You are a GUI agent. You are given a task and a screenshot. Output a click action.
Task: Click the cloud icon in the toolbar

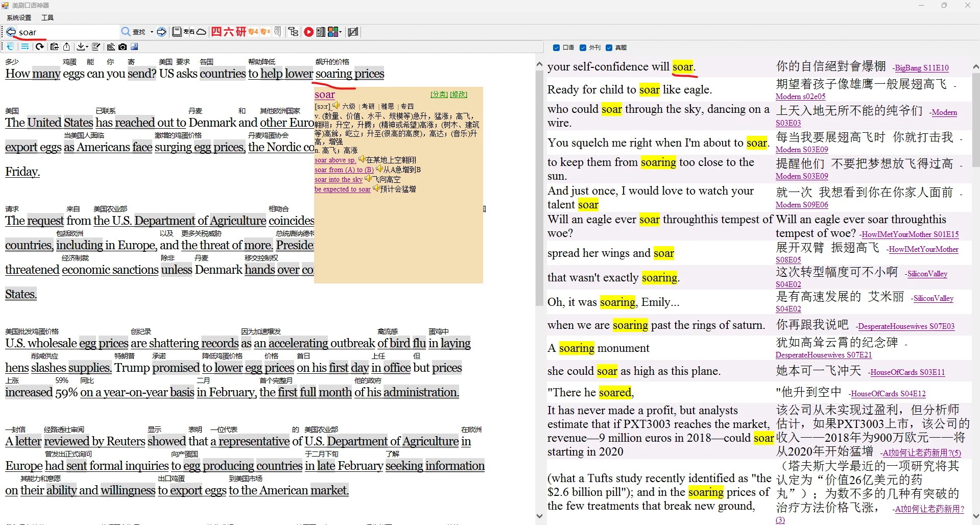201,32
